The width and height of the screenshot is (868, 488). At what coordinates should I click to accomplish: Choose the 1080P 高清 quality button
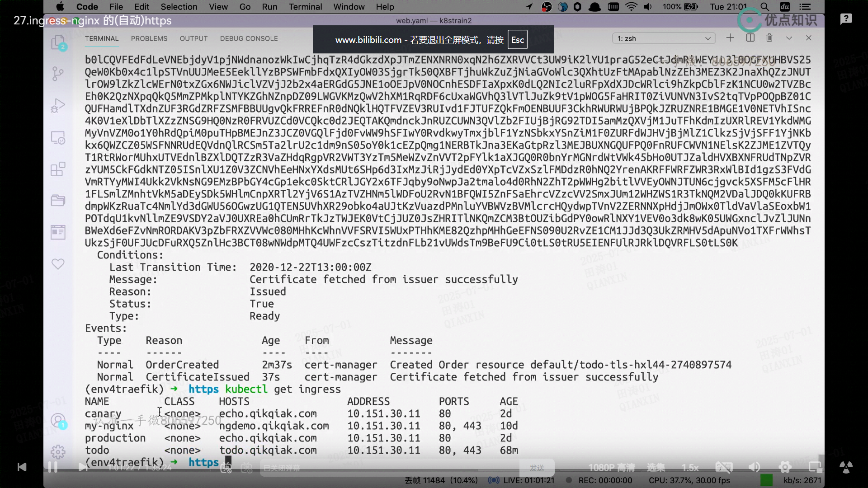611,468
